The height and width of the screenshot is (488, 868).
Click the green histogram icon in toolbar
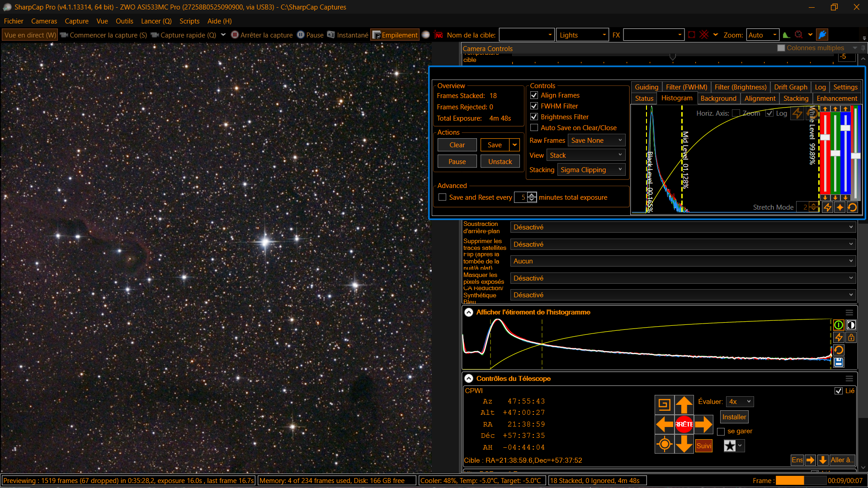pyautogui.click(x=787, y=35)
